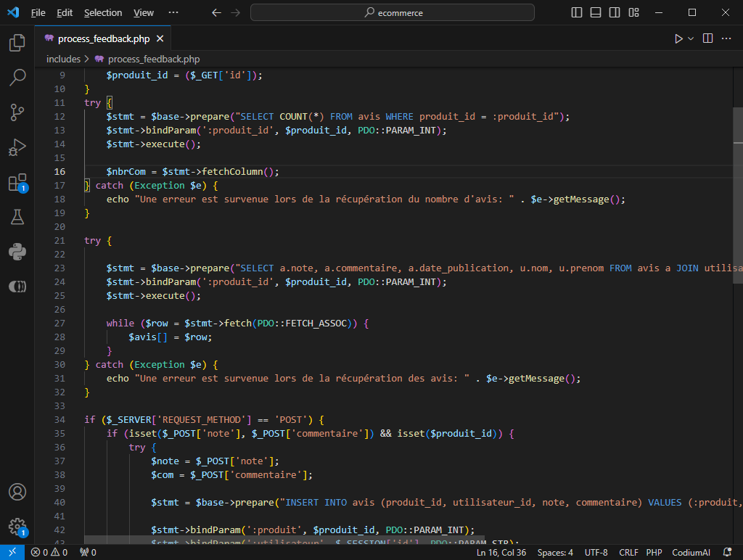The image size is (743, 560).
Task: Expand the Run dropdown arrow
Action: click(691, 38)
